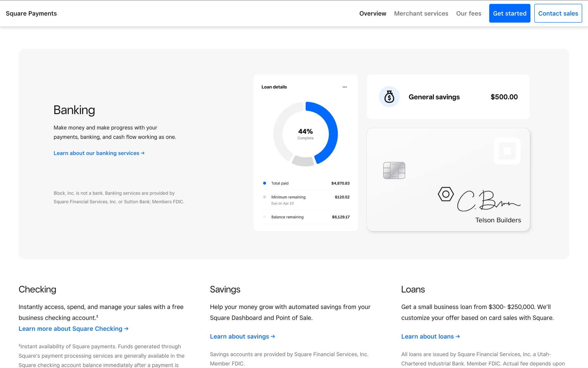Open Learn more about Square Checking link
The width and height of the screenshot is (588, 368).
(73, 329)
